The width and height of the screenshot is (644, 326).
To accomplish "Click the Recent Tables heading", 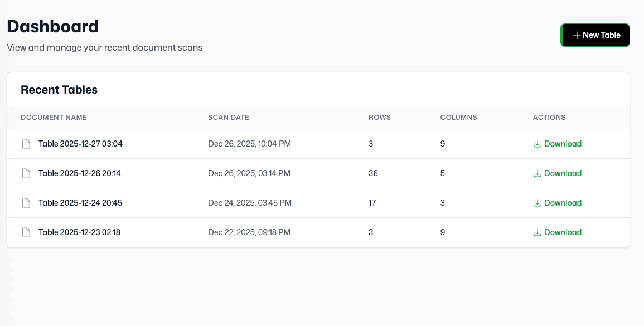I will (59, 90).
